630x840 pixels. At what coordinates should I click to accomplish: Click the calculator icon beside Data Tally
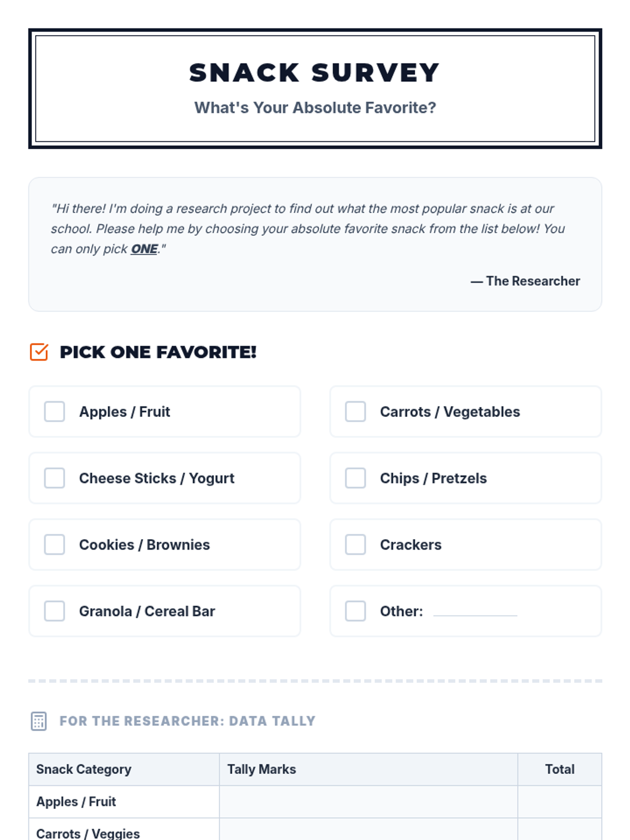click(39, 721)
